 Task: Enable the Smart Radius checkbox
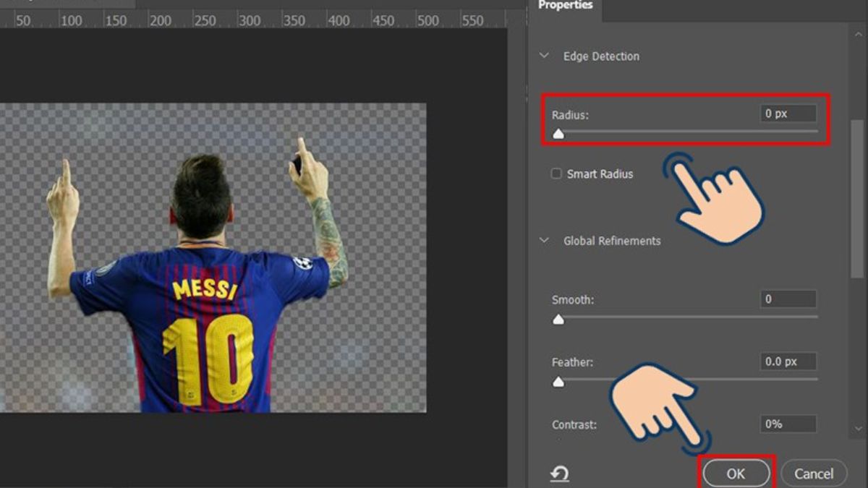click(x=556, y=174)
